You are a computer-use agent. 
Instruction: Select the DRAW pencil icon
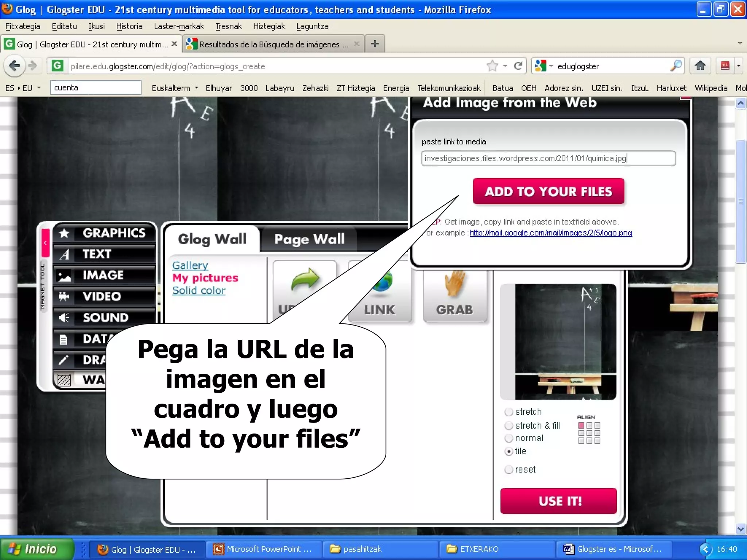[x=63, y=360]
